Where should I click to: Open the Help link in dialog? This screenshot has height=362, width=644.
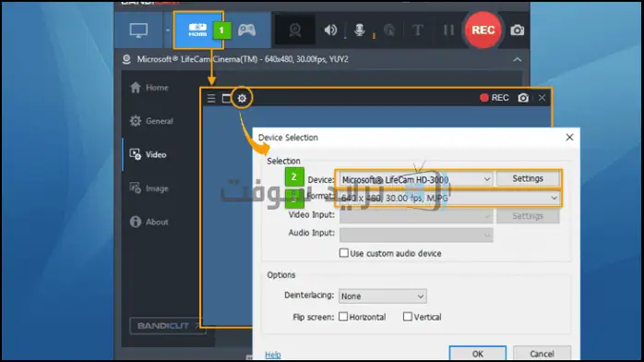(273, 355)
